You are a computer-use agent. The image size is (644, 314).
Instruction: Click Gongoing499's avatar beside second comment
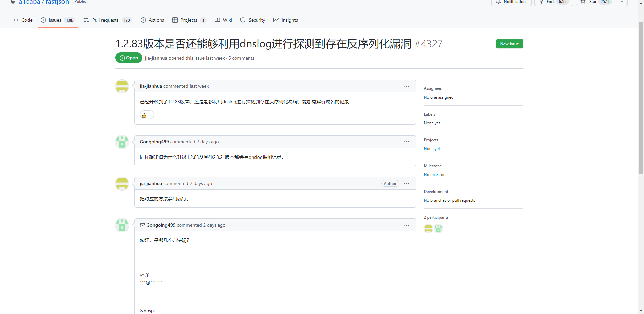pos(122,142)
